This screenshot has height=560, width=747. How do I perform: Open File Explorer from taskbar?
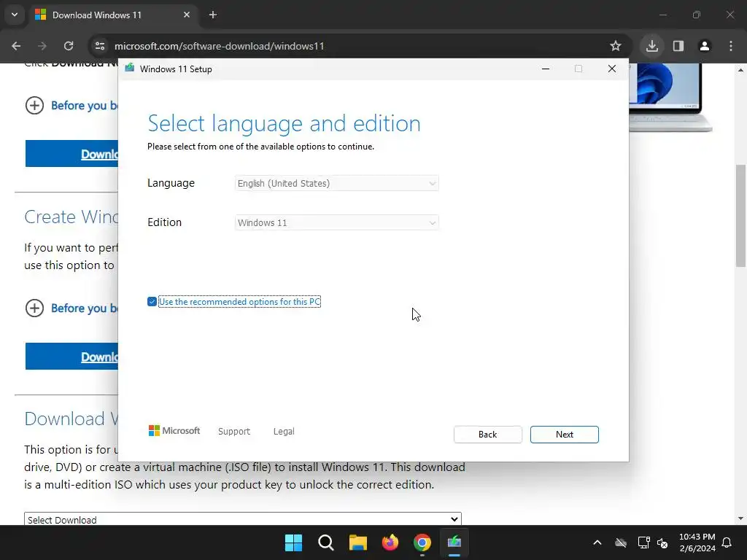click(357, 542)
